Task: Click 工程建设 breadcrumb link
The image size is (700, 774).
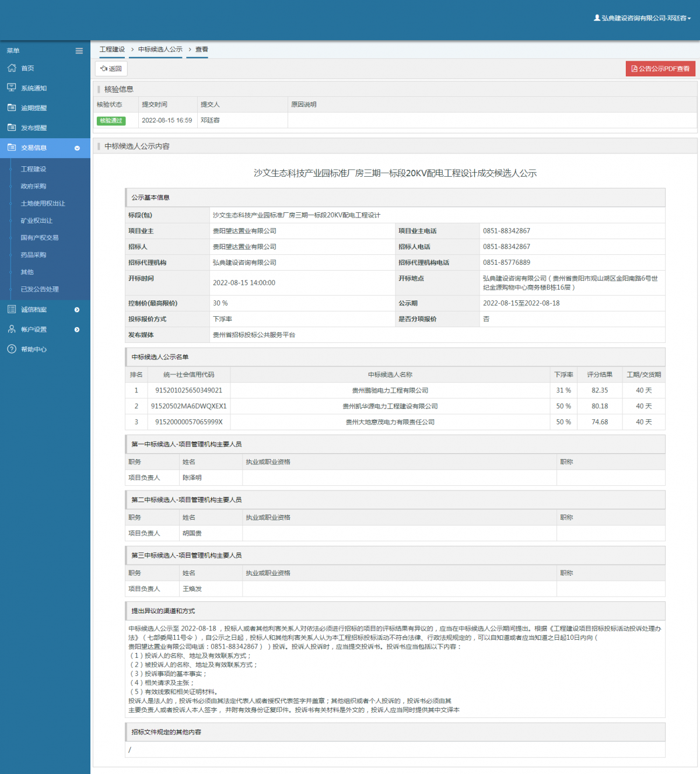Action: pos(112,50)
